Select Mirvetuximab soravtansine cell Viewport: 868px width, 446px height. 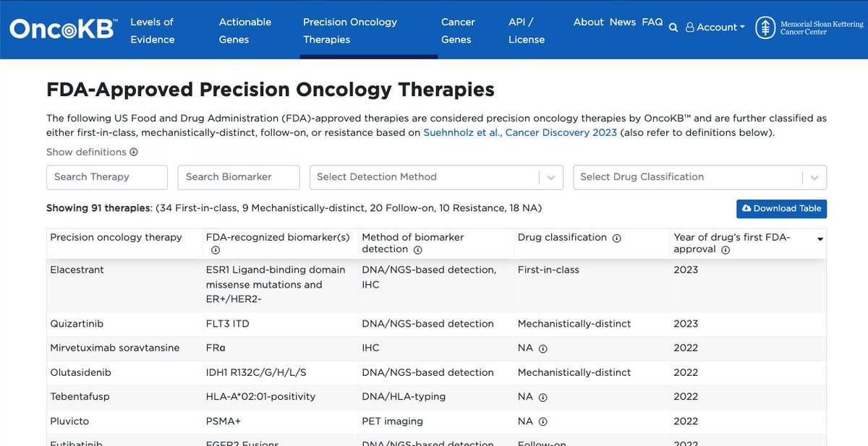click(x=114, y=348)
